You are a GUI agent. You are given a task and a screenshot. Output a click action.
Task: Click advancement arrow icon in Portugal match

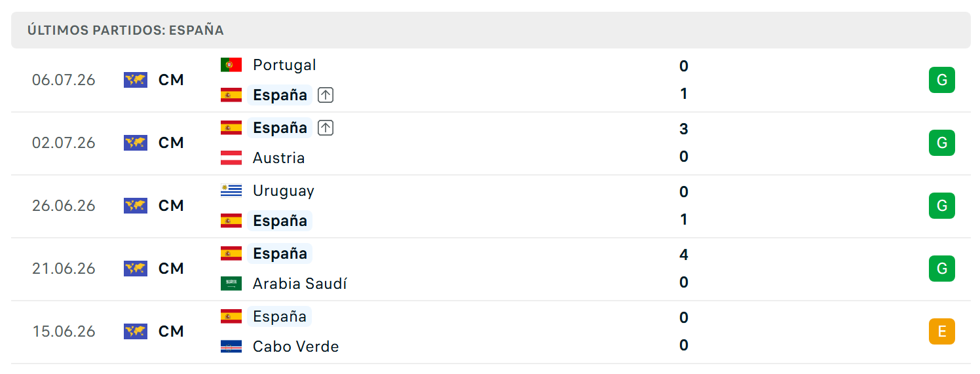[x=326, y=95]
